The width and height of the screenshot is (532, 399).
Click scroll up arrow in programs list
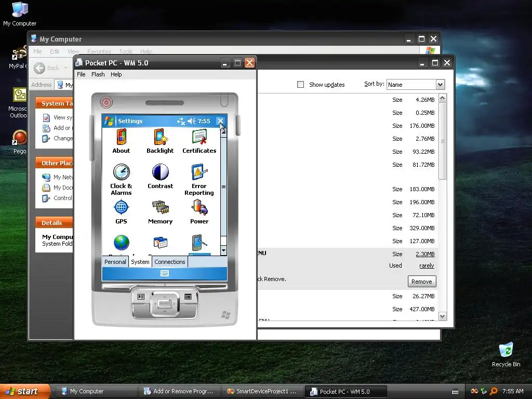443,98
